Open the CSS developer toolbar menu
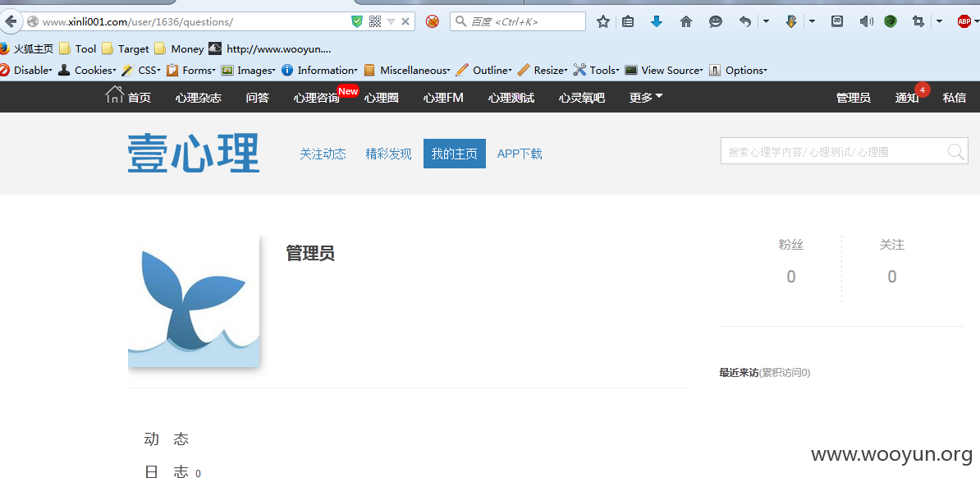The image size is (980, 478). coord(141,70)
